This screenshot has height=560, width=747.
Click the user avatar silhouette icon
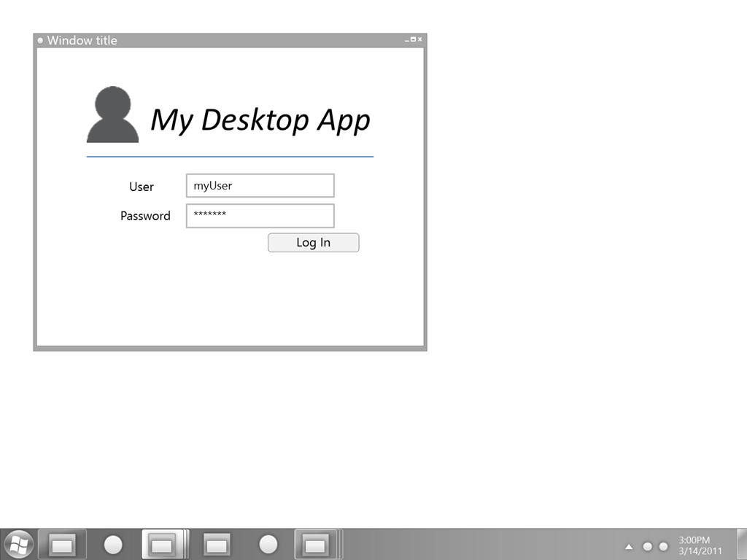[112, 115]
